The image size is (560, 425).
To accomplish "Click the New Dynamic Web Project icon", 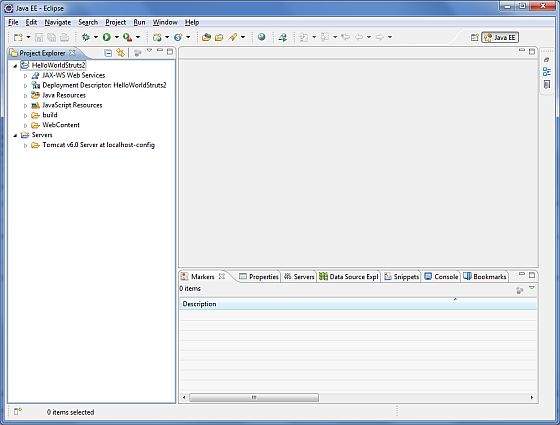I will point(157,37).
